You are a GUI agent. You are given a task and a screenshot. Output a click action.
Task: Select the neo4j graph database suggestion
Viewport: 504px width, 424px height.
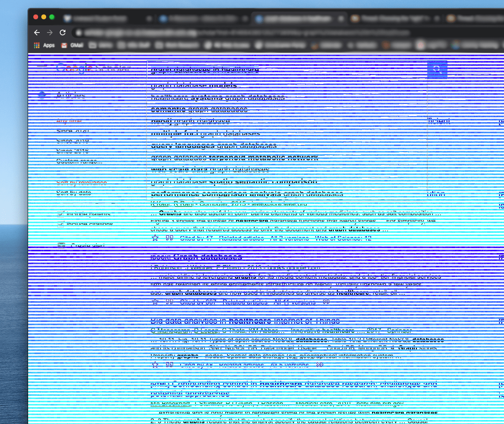point(190,121)
